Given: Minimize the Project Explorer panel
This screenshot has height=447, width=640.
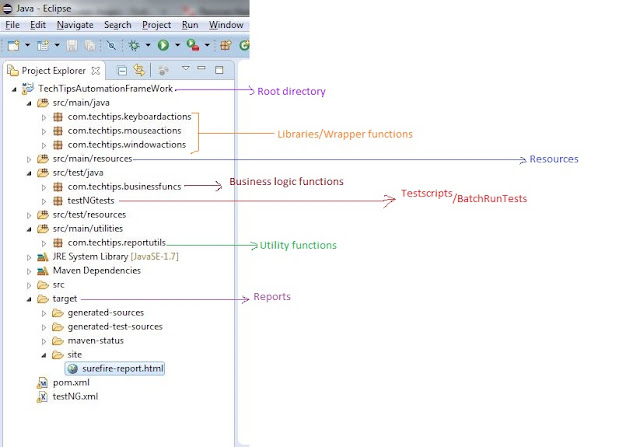Looking at the screenshot, I should pos(201,68).
